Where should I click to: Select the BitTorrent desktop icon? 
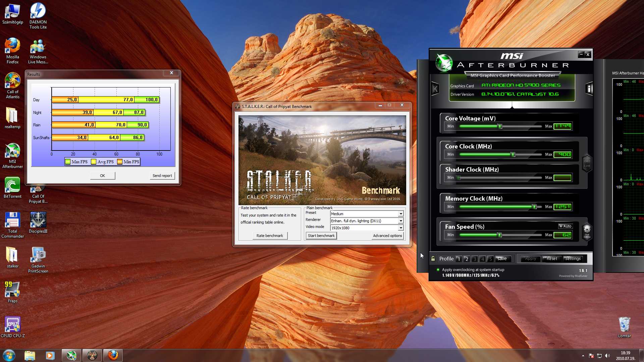13,188
